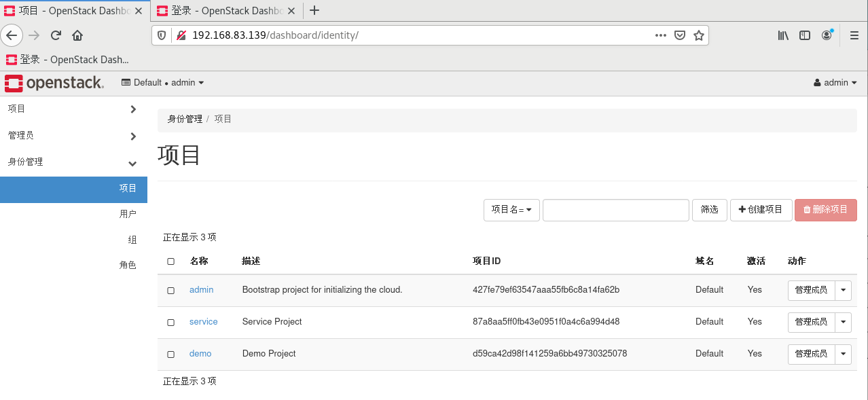Open the Library icon in toolbar
This screenshot has width=868, height=400.
click(783, 35)
